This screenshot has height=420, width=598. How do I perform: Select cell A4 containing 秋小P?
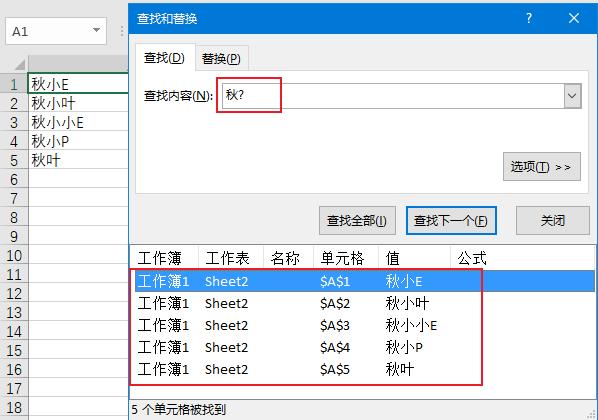[78, 141]
